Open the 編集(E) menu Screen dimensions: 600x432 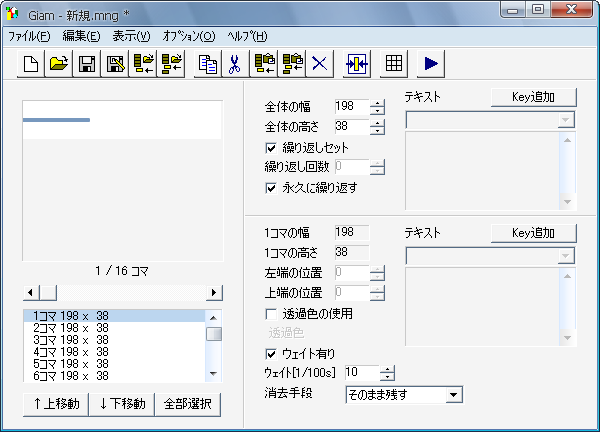click(82, 36)
